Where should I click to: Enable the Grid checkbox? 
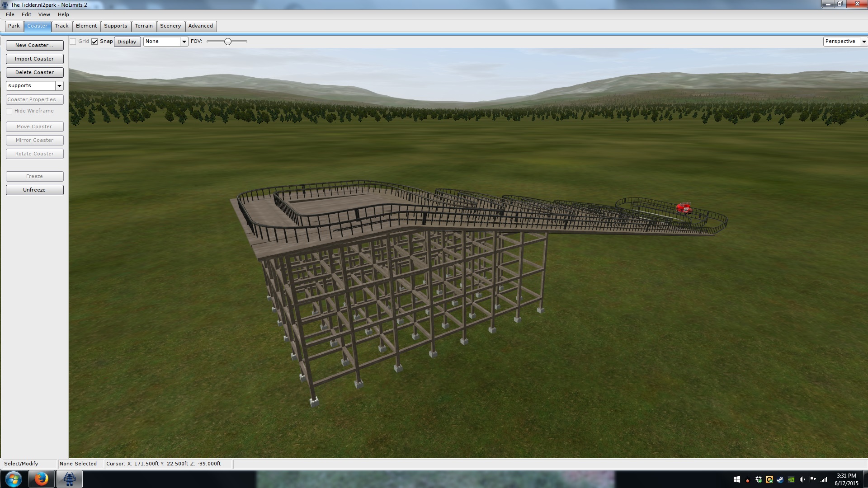73,42
